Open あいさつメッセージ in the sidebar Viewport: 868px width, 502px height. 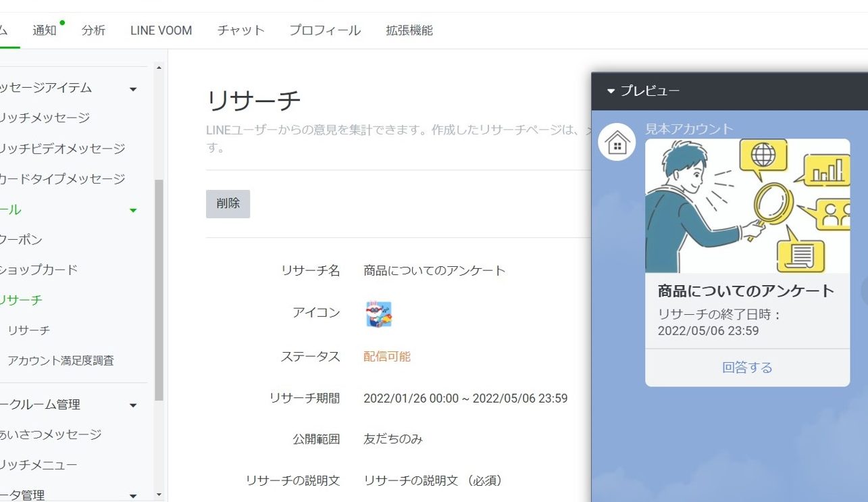point(51,434)
